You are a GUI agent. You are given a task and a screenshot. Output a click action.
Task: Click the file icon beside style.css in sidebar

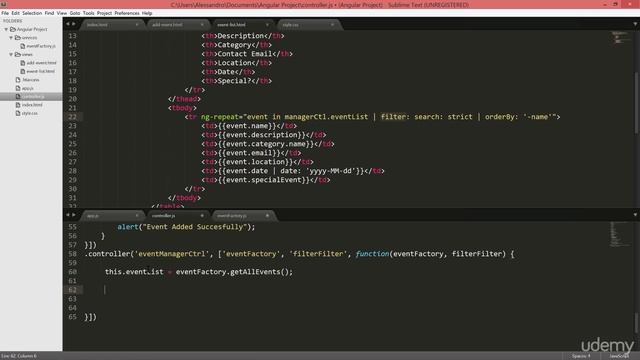tap(18, 113)
